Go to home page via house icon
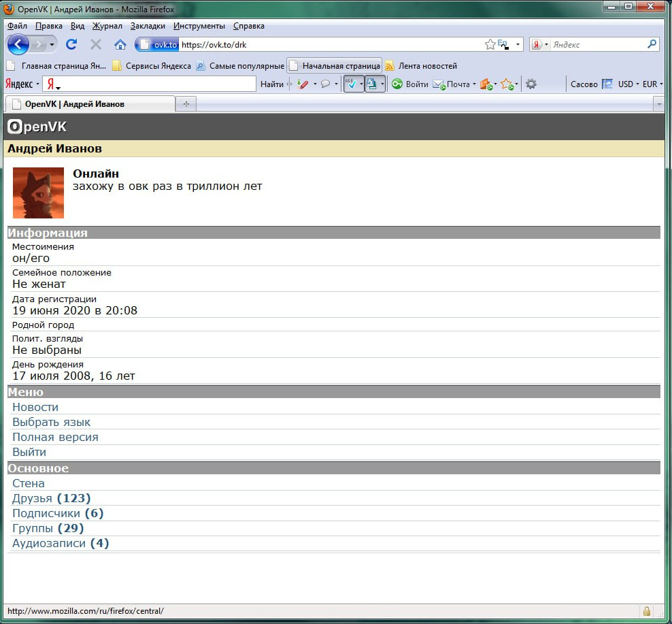 [x=120, y=44]
